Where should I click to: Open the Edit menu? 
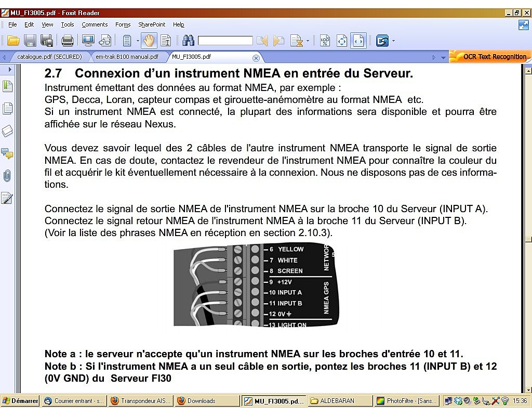(x=29, y=24)
